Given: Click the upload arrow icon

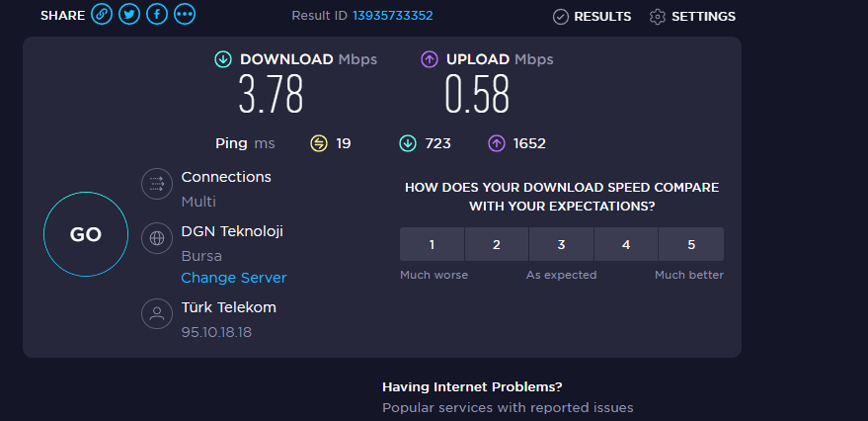Looking at the screenshot, I should coord(430,60).
